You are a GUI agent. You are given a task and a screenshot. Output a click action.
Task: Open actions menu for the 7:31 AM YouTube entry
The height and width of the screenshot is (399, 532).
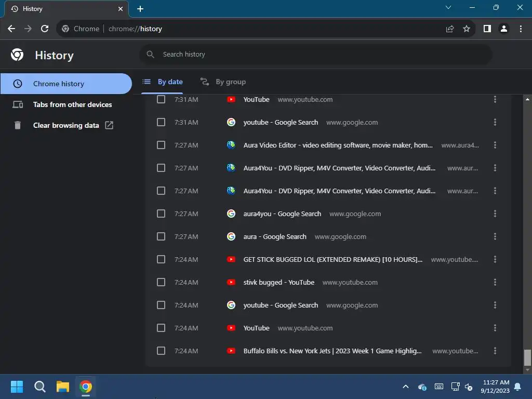coord(495,99)
